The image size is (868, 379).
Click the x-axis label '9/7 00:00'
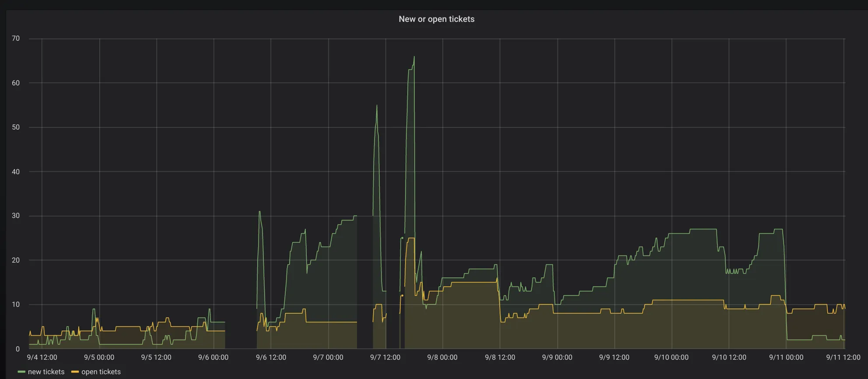tap(328, 358)
